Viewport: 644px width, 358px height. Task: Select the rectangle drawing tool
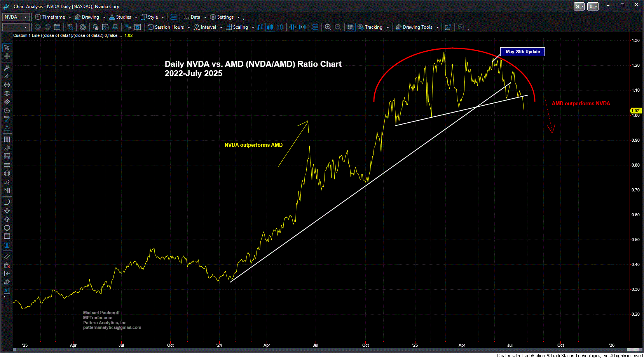[7, 236]
